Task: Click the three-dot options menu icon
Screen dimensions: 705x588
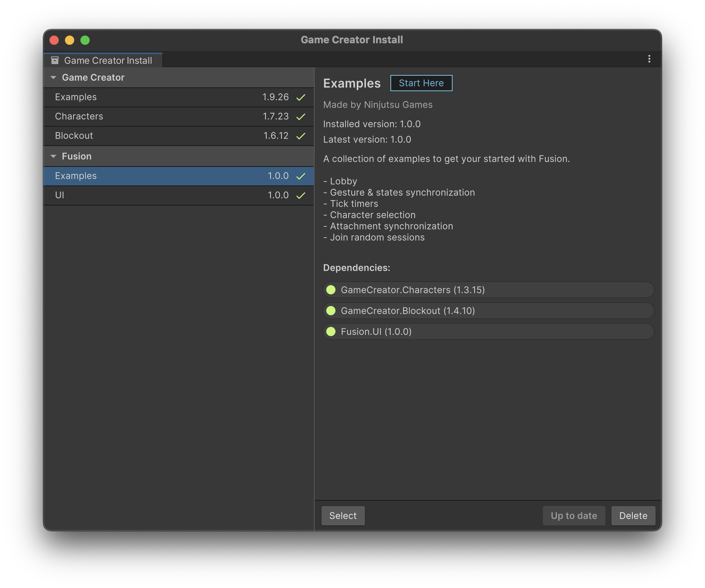Action: [x=649, y=59]
